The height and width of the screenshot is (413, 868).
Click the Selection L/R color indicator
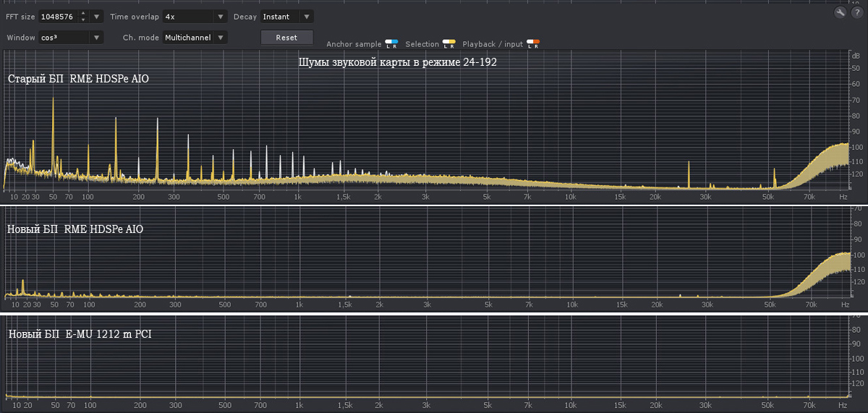click(x=449, y=45)
